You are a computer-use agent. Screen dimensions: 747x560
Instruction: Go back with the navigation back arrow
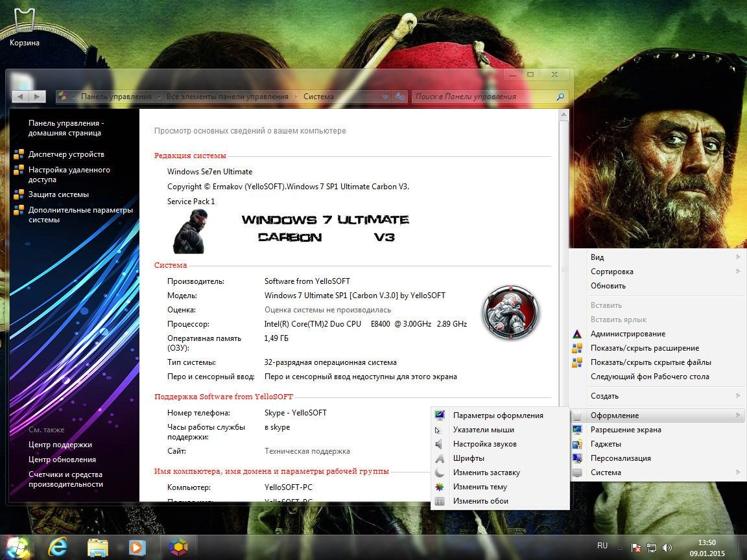20,97
